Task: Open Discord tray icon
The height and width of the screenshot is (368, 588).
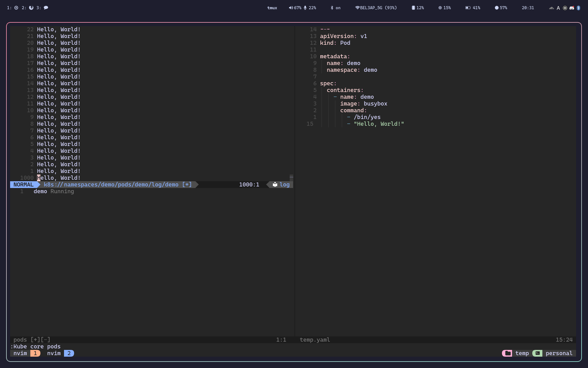Action: pyautogui.click(x=572, y=8)
